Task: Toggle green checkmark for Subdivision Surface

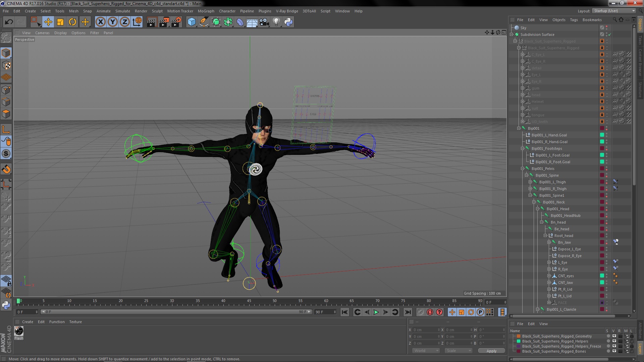Action: 610,35
